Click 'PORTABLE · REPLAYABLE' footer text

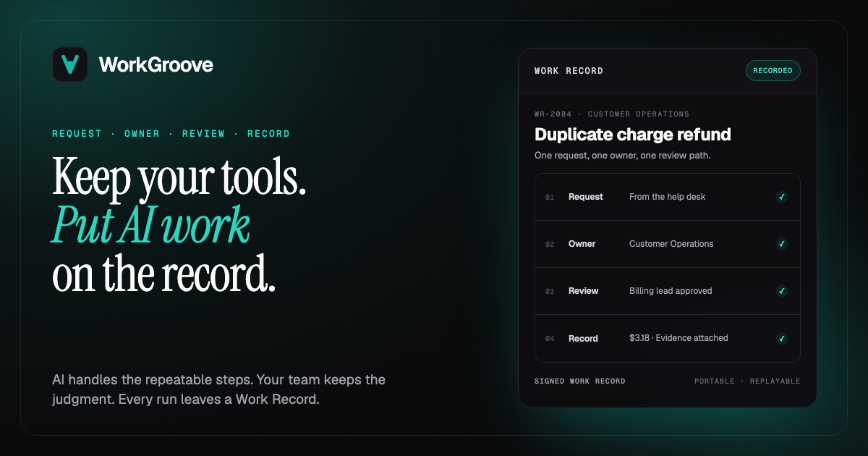747,381
